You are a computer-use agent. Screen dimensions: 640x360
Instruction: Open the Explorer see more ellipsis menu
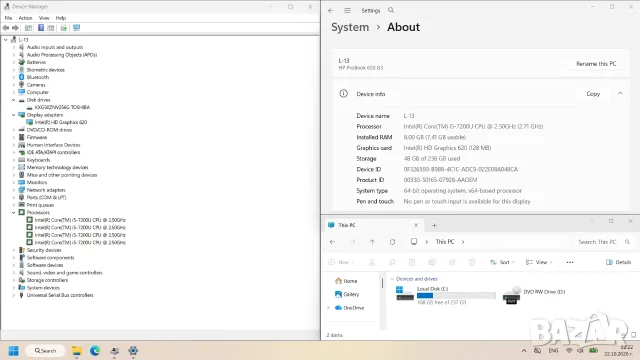click(x=570, y=262)
